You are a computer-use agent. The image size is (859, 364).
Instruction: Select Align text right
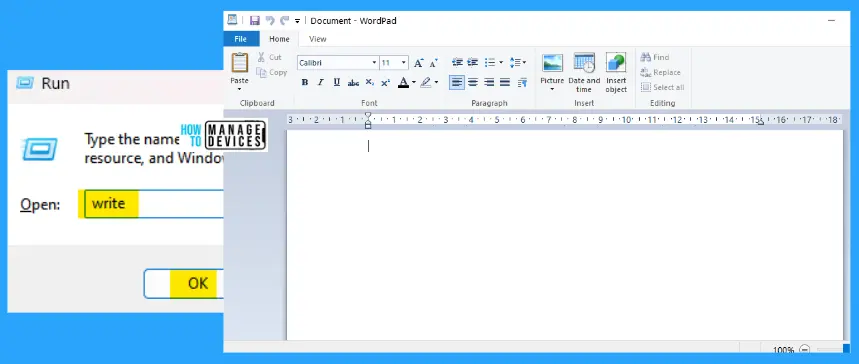(489, 83)
